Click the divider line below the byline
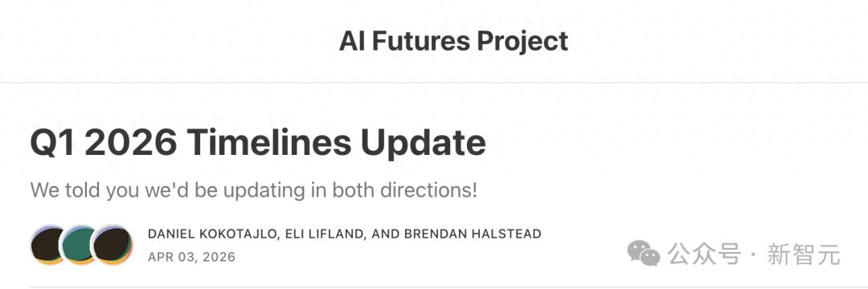Image resolution: width=868 pixels, height=289 pixels. [434, 287]
